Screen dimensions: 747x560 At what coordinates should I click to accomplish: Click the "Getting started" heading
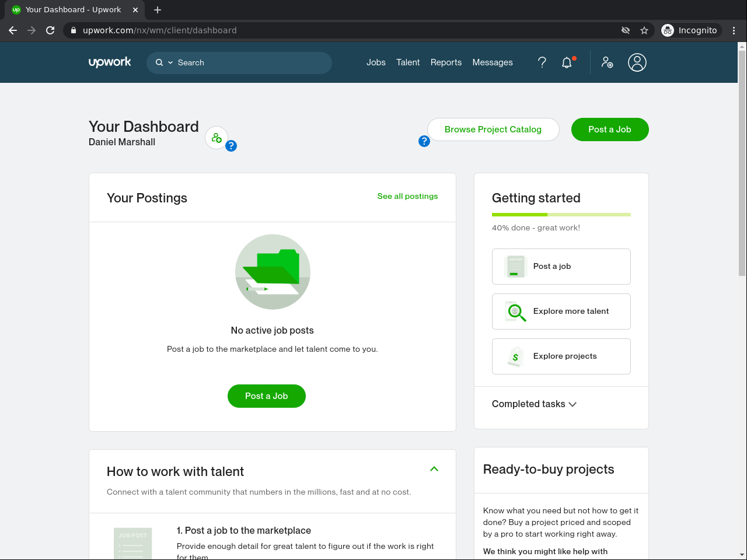[536, 198]
